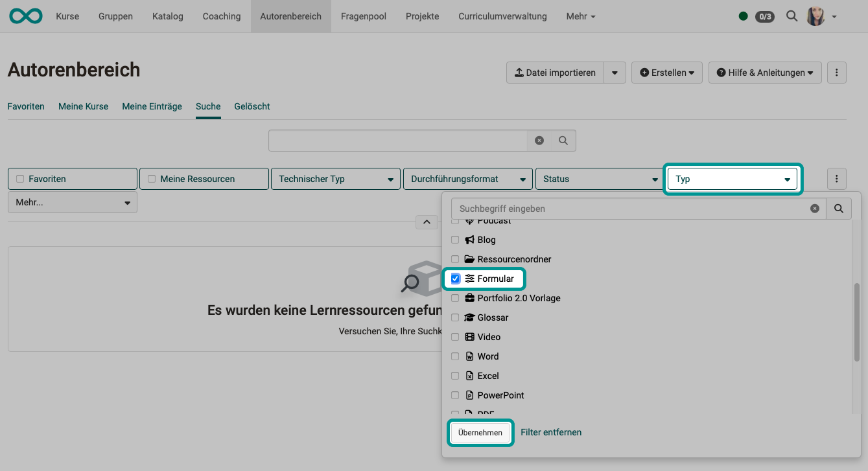The image size is (868, 471).
Task: Click into the main search input field
Action: click(x=402, y=140)
